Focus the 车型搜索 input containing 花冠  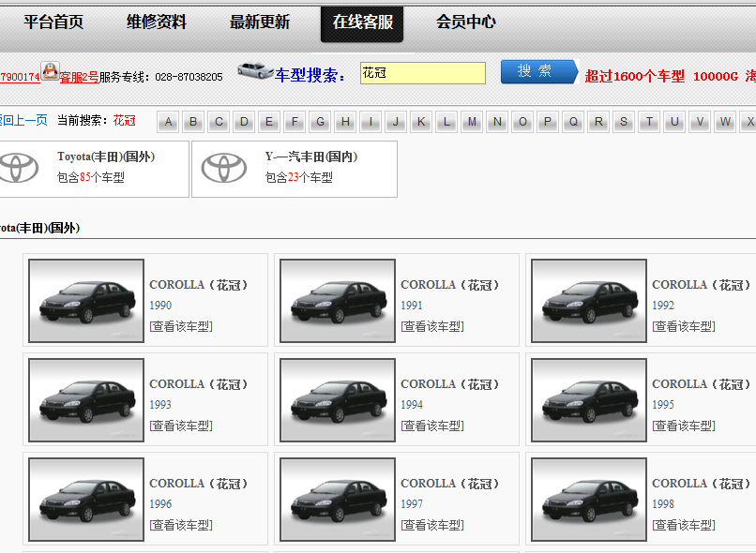(423, 73)
